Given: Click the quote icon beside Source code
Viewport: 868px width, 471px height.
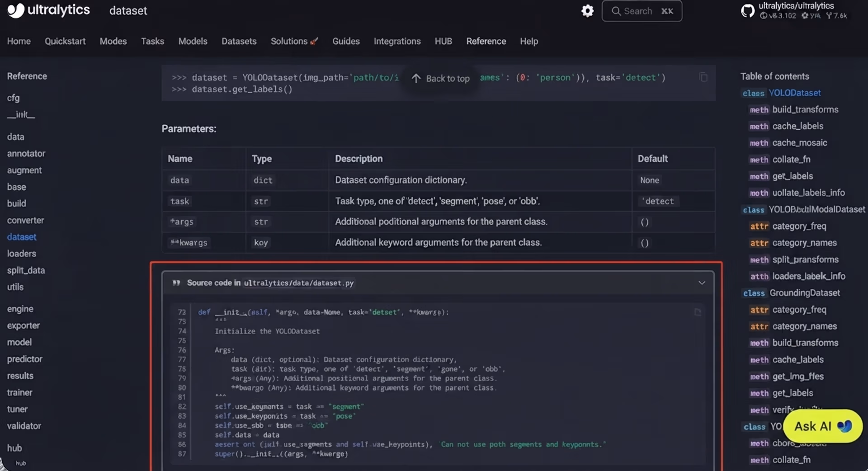Looking at the screenshot, I should [176, 283].
